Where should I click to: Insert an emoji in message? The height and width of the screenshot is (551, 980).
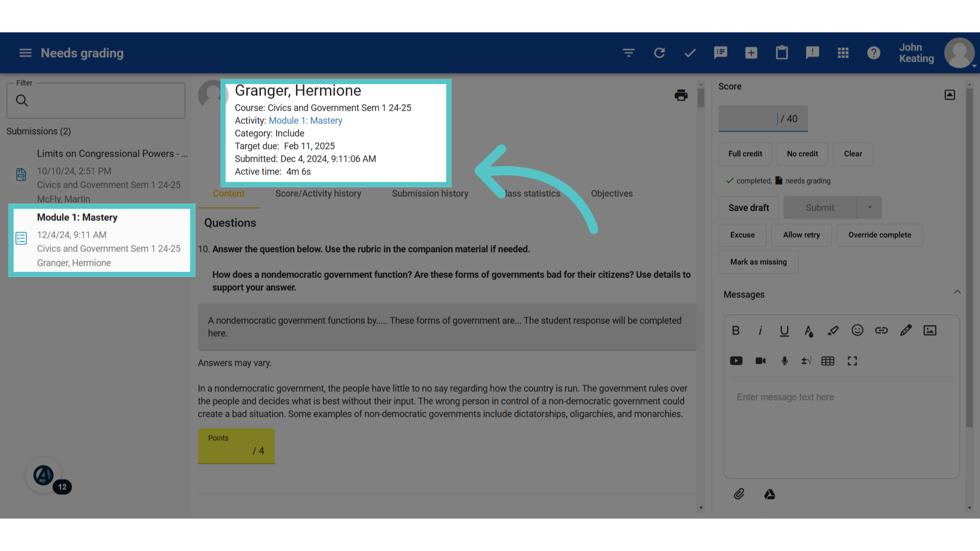[857, 331]
